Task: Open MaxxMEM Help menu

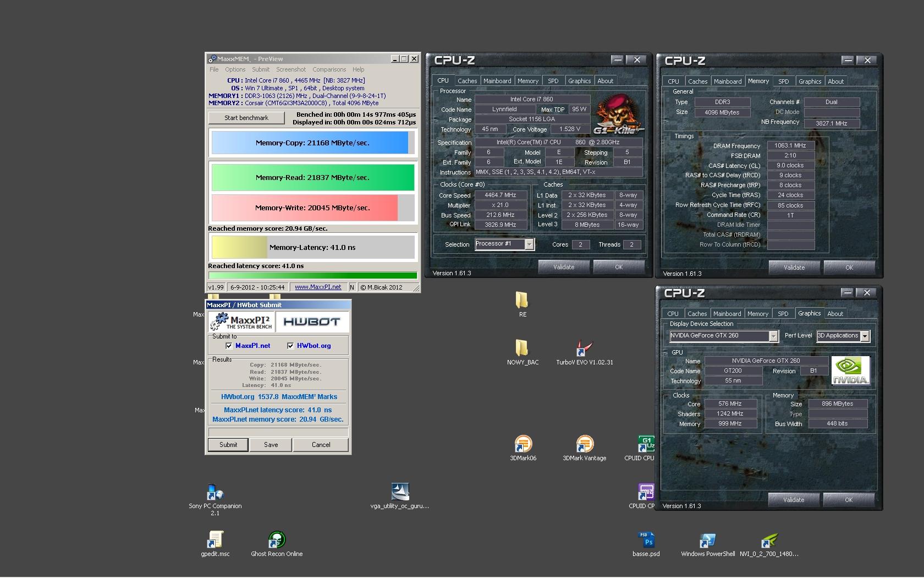Action: [x=358, y=69]
